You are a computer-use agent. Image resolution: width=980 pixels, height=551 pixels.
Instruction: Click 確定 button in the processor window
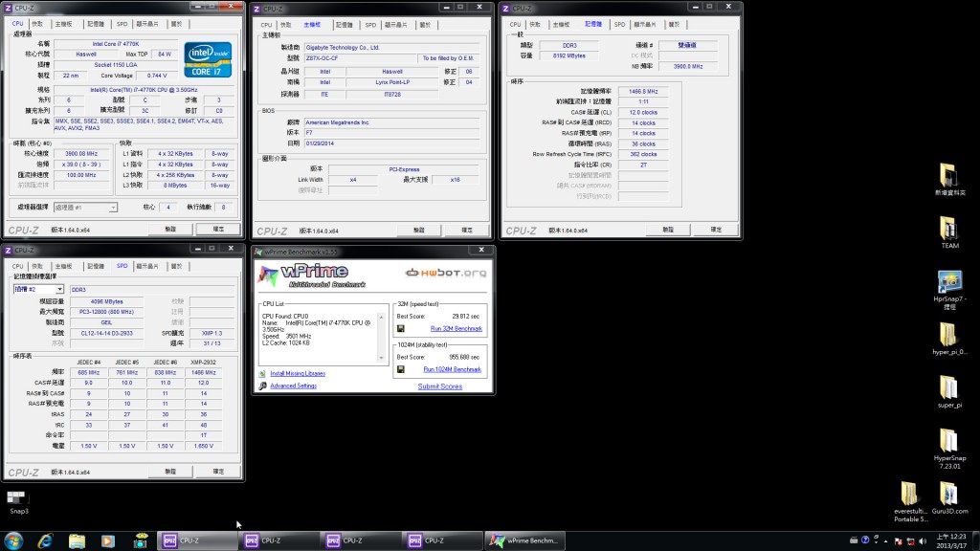pyautogui.click(x=217, y=230)
